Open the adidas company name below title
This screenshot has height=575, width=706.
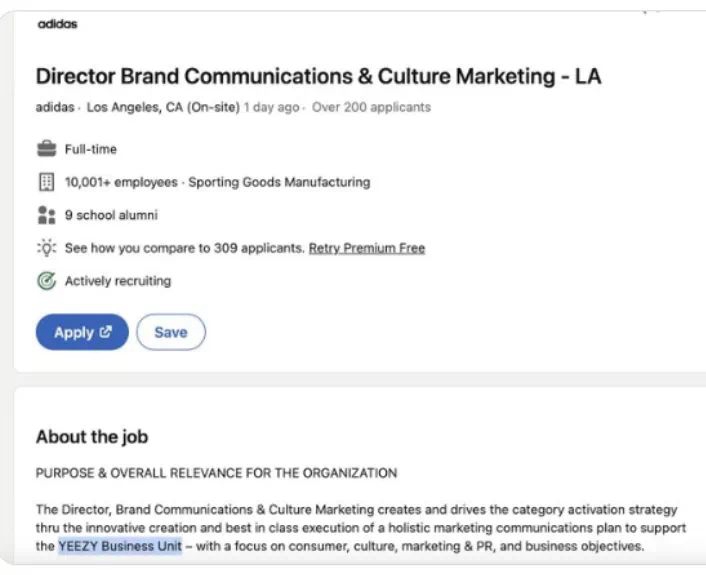click(x=55, y=107)
